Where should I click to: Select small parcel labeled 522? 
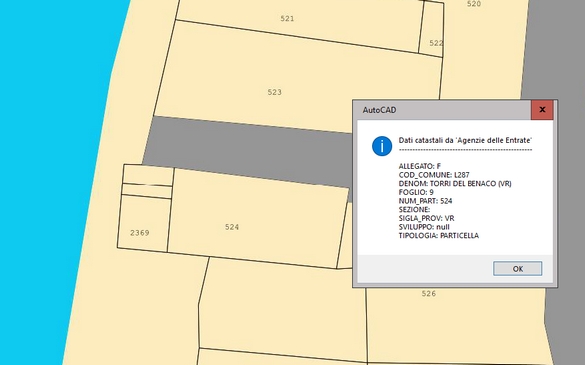[436, 43]
